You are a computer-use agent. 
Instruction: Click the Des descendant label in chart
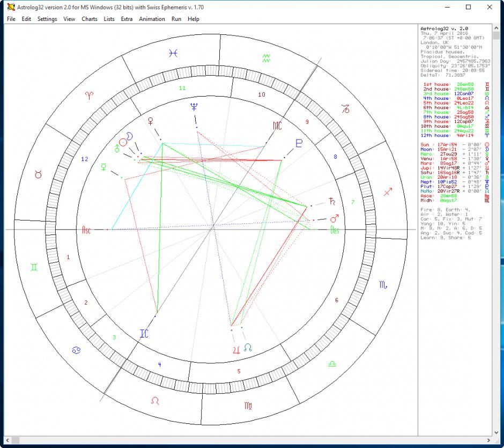point(335,230)
